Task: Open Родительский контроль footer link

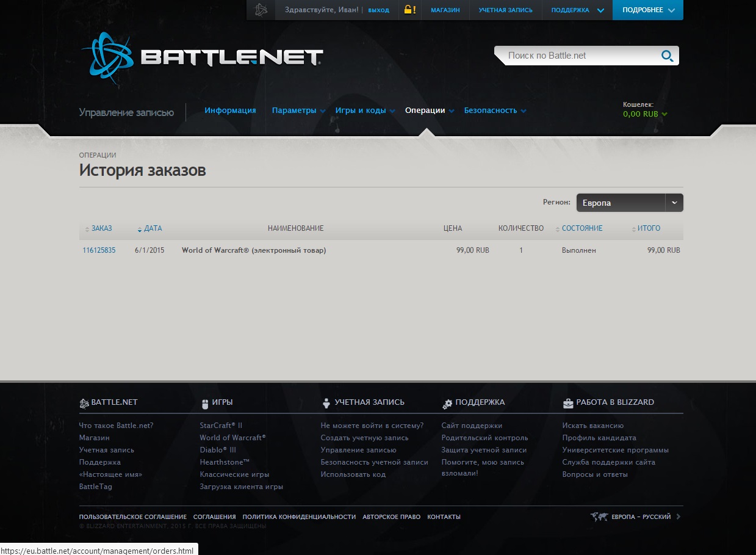Action: [485, 438]
